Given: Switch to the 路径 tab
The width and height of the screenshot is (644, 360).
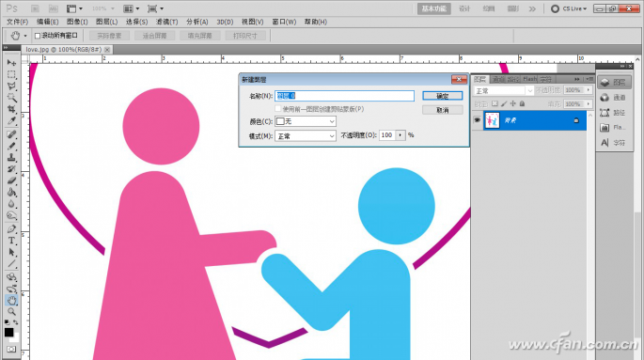Looking at the screenshot, I should tap(513, 79).
